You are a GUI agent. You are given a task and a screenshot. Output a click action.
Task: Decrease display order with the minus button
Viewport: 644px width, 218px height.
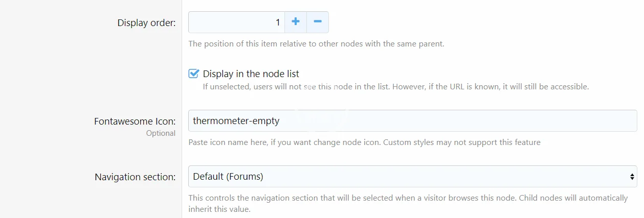[x=318, y=22]
